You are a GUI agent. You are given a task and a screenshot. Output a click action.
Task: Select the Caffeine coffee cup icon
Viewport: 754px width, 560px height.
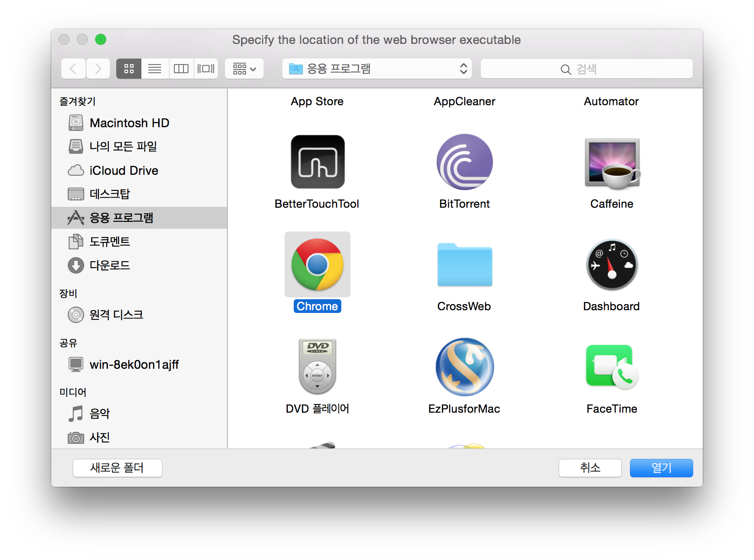(x=612, y=163)
